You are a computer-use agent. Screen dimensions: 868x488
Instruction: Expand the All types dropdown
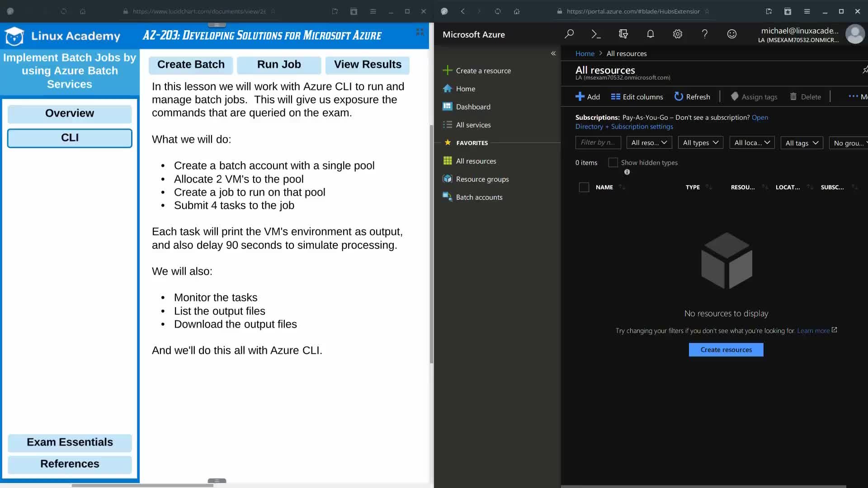[x=700, y=143]
